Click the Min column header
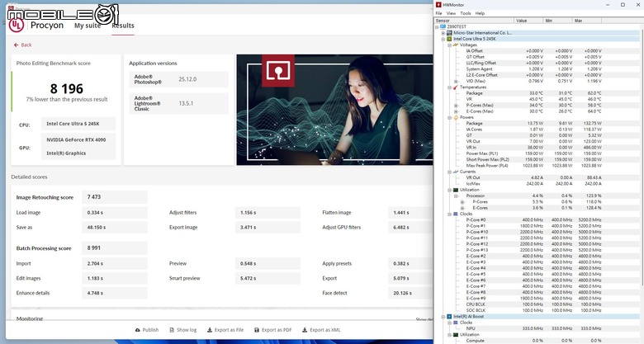Viewport: 644px width, 344px height. (x=558, y=21)
